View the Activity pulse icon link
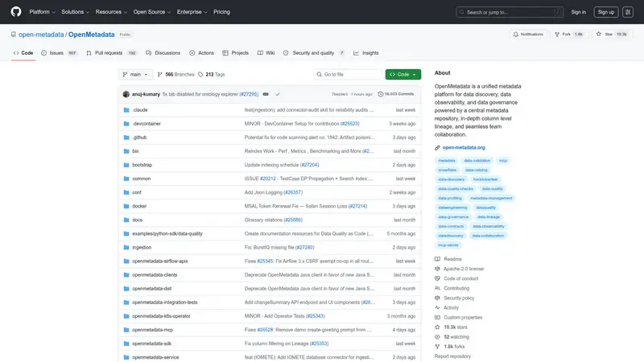Image resolution: width=644 pixels, height=362 pixels. pyautogui.click(x=437, y=308)
